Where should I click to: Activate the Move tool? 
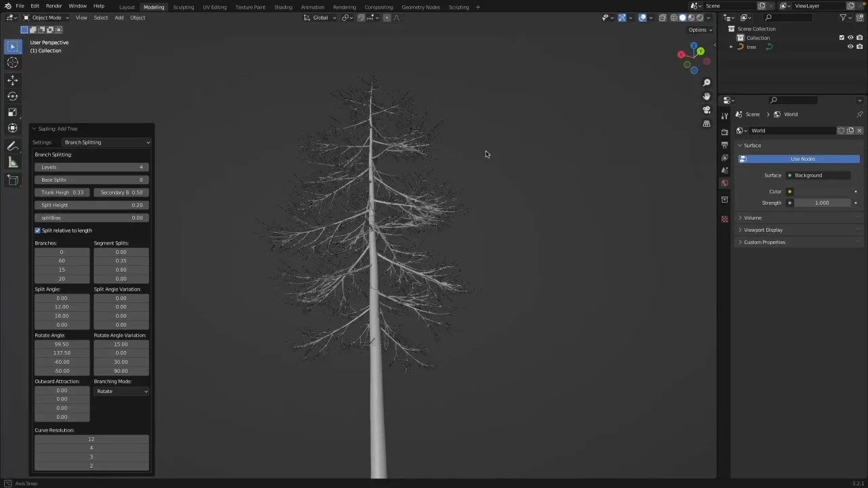12,80
